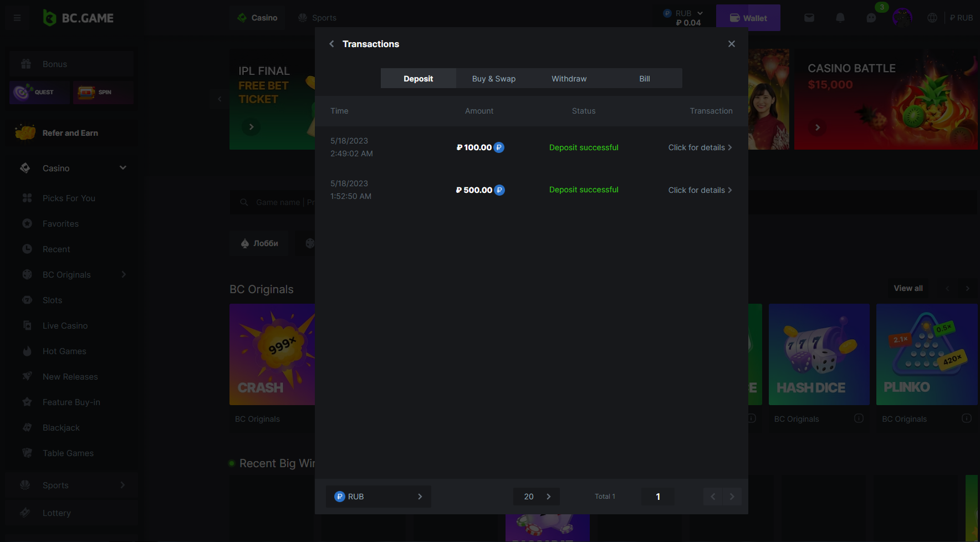The image size is (980, 542).
Task: Expand the RUB balance dropdown in header
Action: coord(683,13)
